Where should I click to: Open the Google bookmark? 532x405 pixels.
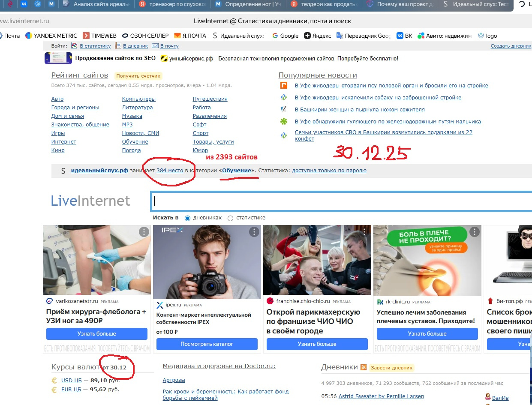click(x=285, y=36)
